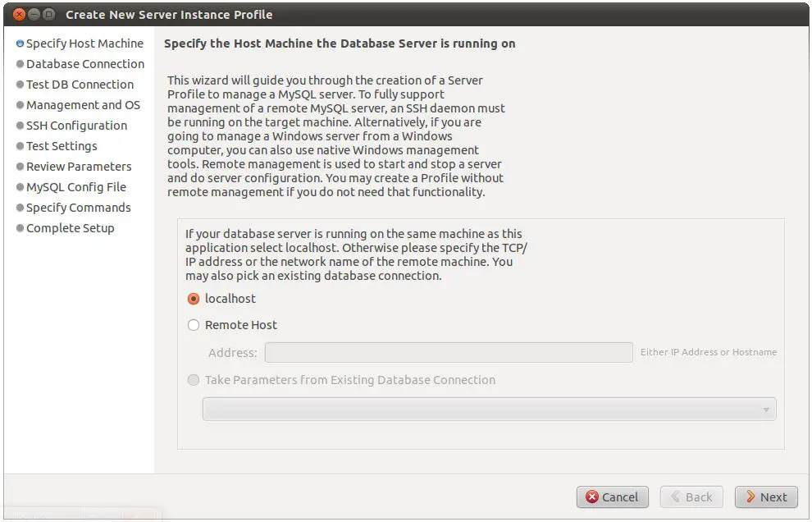Viewport: 812px width, 522px height.
Task: Close the wizard window with the red button
Action: (x=19, y=15)
